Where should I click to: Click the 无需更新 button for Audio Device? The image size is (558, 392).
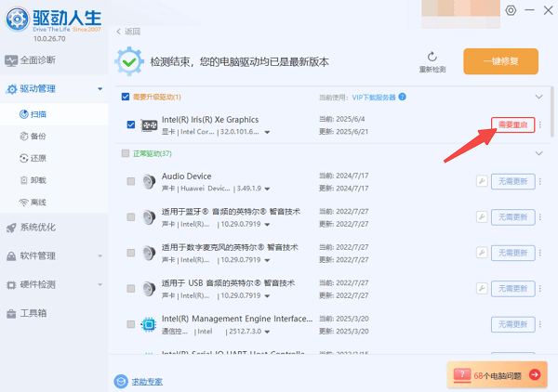pos(512,182)
